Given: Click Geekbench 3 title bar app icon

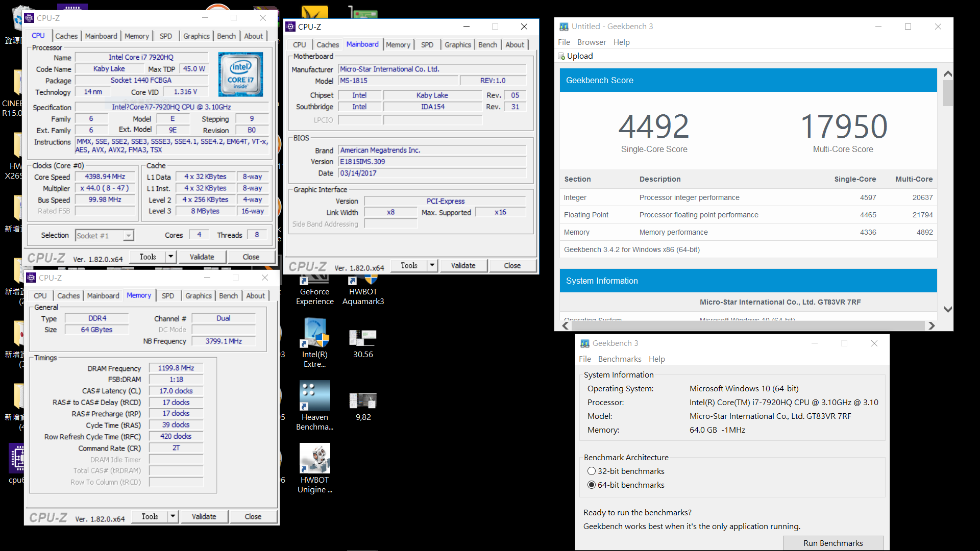Looking at the screenshot, I should (585, 343).
